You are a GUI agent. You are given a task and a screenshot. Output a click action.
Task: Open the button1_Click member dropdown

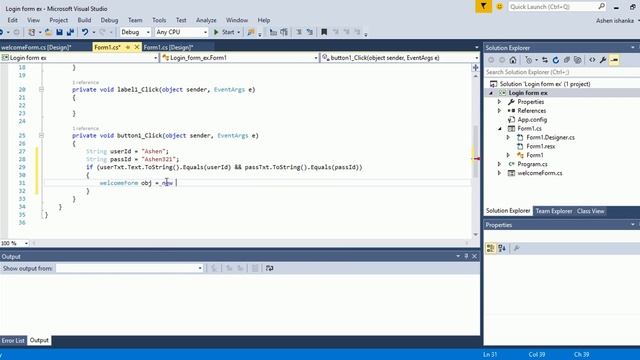(476, 58)
